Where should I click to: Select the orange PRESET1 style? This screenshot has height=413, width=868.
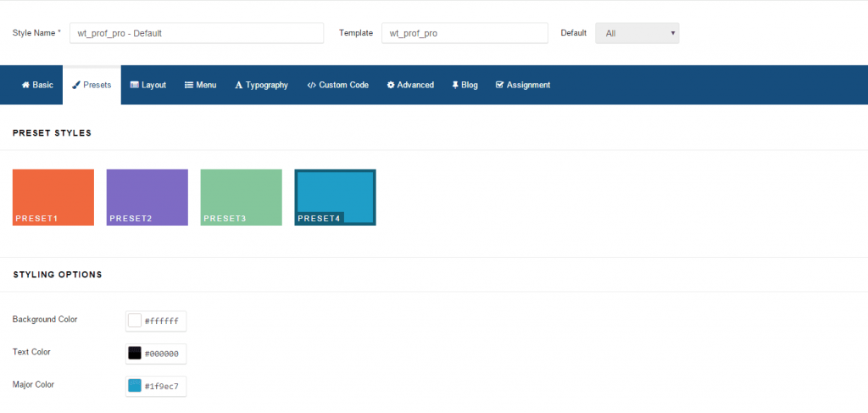53,197
